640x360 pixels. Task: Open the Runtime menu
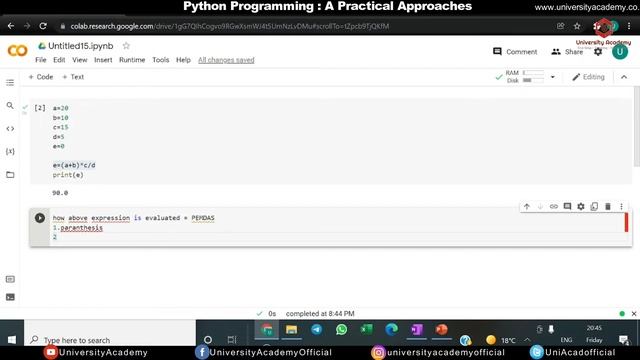click(x=132, y=60)
